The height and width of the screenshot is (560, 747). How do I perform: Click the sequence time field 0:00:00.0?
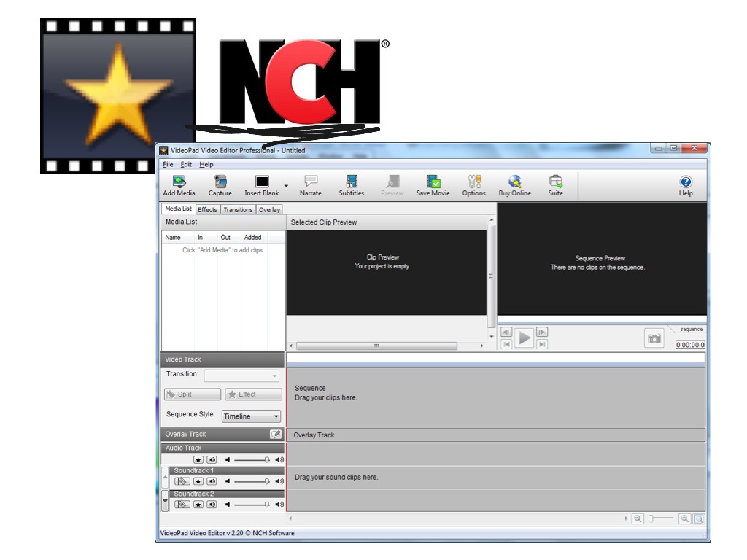(x=690, y=345)
